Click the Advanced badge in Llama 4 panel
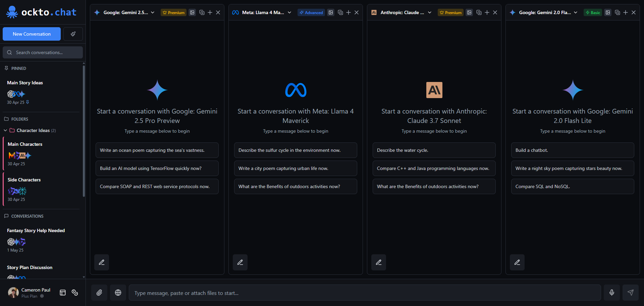Screen dimensions: 644x306 (311, 12)
